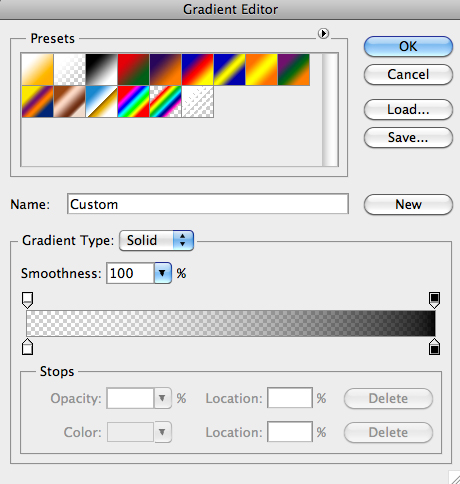Expand the Smoothness percentage dropdown arrow
This screenshot has height=484, width=460.
[x=162, y=273]
